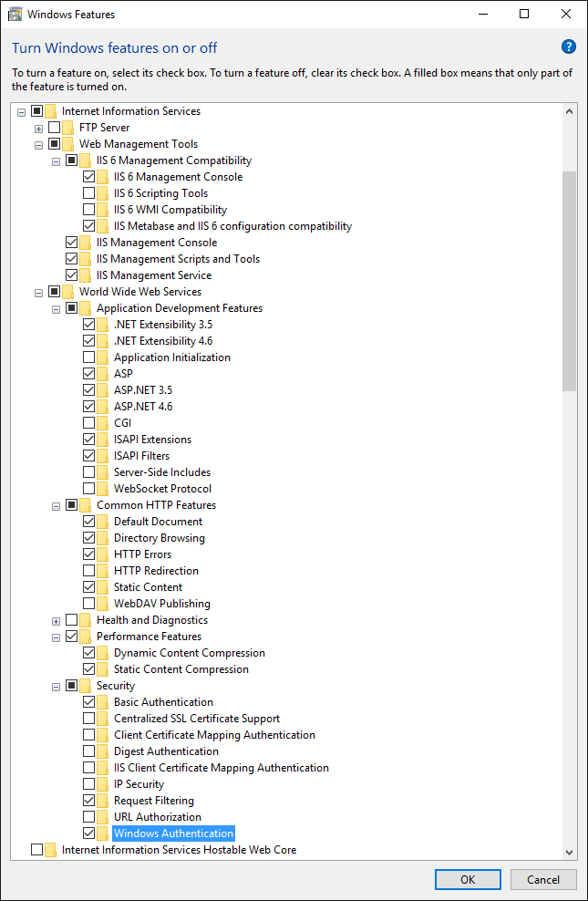Check HTTP Redirection feature

click(89, 570)
